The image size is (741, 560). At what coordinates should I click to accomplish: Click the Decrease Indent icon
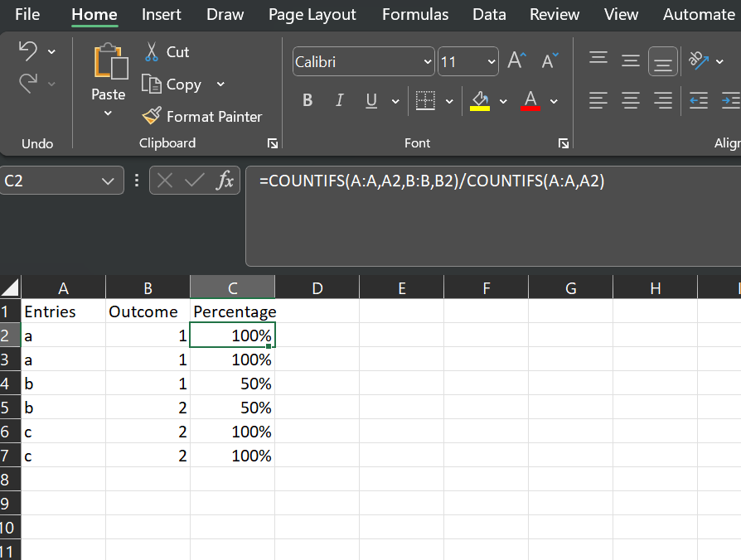tap(699, 100)
